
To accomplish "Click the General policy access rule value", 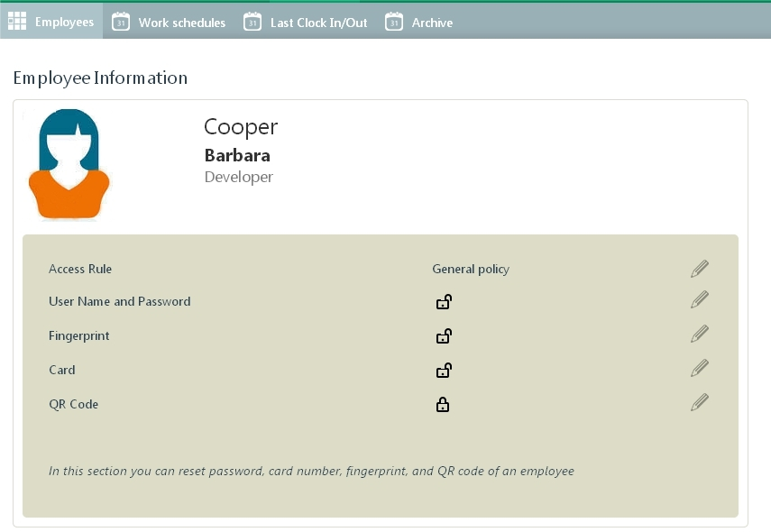I will pos(471,269).
